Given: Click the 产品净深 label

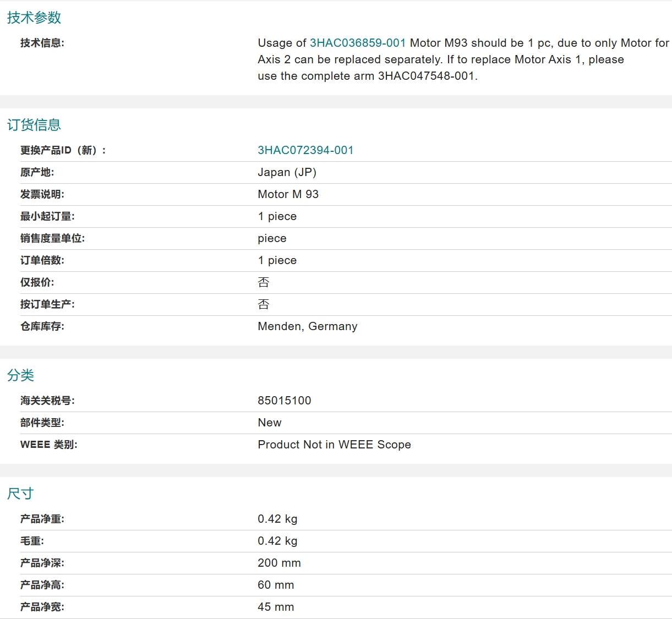Looking at the screenshot, I should pyautogui.click(x=42, y=563).
